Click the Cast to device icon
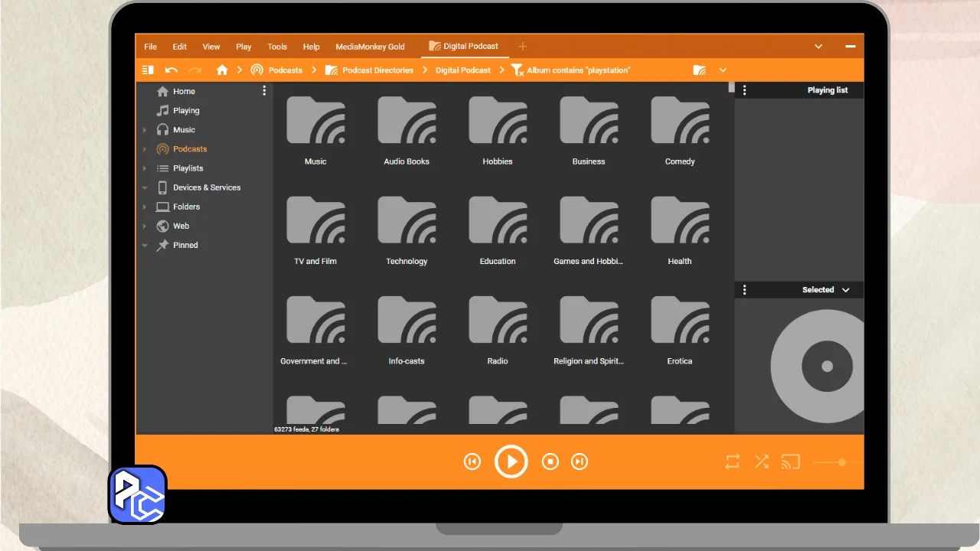This screenshot has height=551, width=980. pyautogui.click(x=790, y=461)
